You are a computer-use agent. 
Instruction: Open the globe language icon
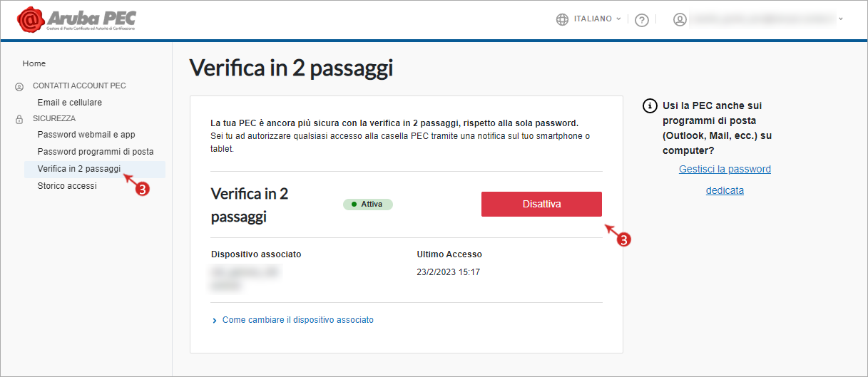point(563,19)
